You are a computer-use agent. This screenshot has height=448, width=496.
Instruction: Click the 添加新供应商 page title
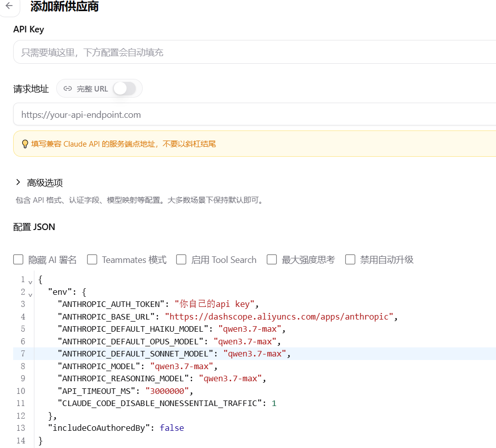[x=65, y=6]
